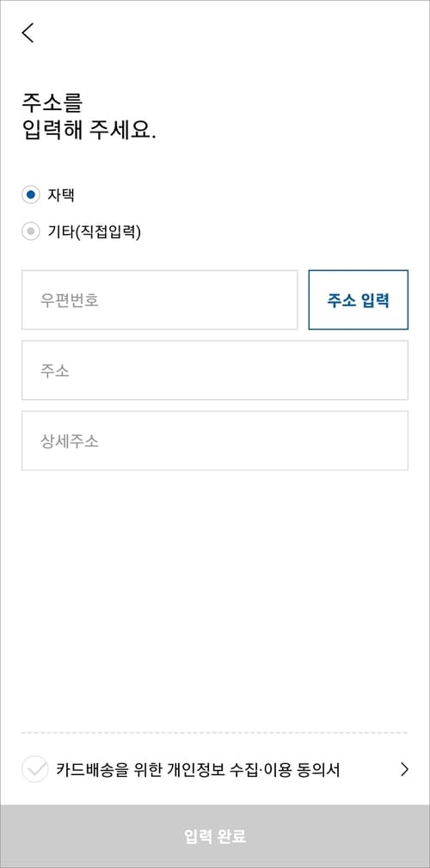The height and width of the screenshot is (868, 430).
Task: Select the 자택 radio button
Action: 30,195
